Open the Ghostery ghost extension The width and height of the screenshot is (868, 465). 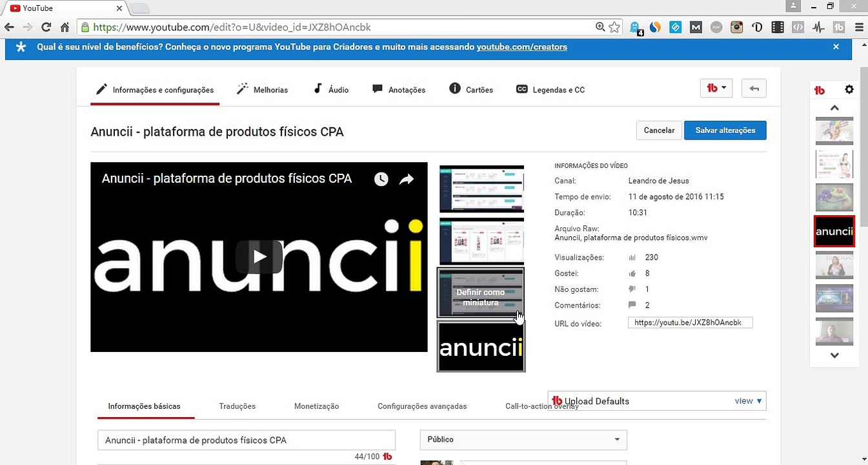click(x=636, y=28)
